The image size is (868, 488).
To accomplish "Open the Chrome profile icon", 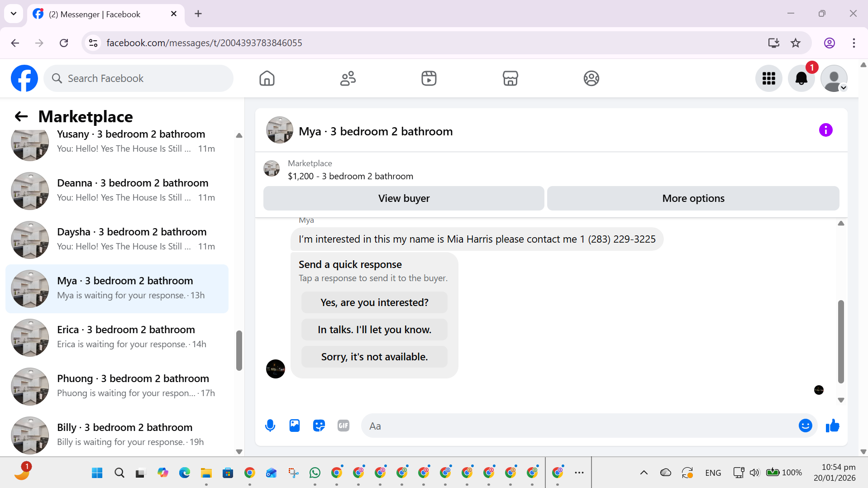I will tap(830, 43).
